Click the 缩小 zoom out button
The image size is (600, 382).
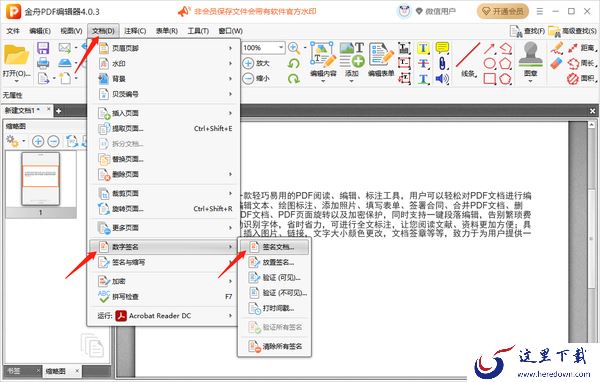pyautogui.click(x=256, y=78)
